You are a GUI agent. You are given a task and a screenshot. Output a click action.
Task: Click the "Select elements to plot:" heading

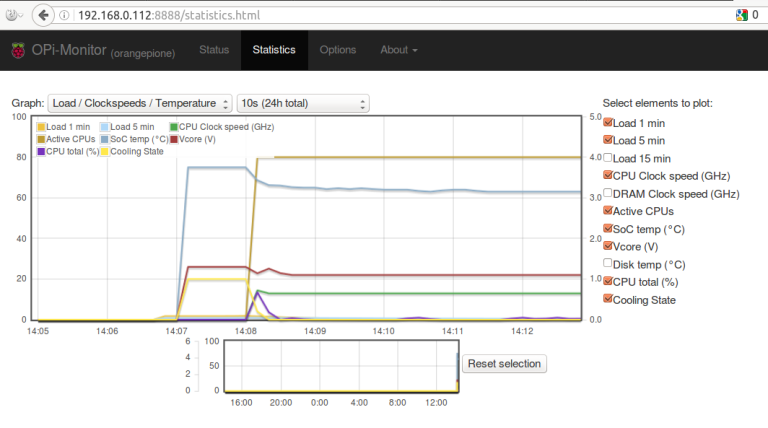click(658, 103)
